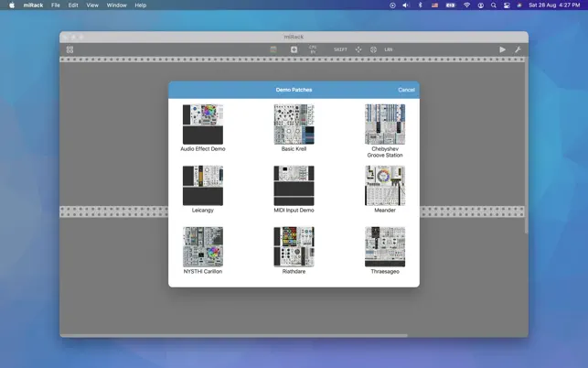This screenshot has width=588, height=368.
Task: Cancel the Demo Patches dialog
Action: pyautogui.click(x=406, y=90)
